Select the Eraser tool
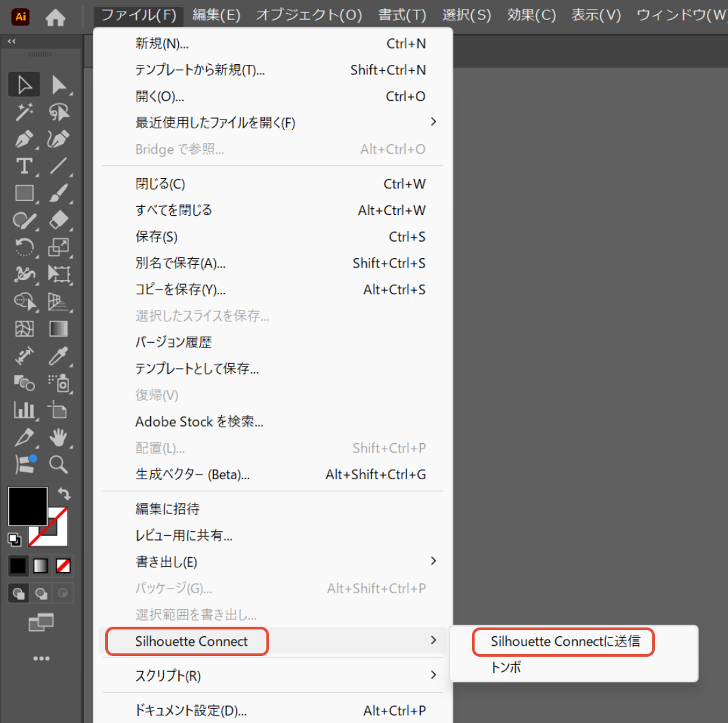 click(x=59, y=220)
